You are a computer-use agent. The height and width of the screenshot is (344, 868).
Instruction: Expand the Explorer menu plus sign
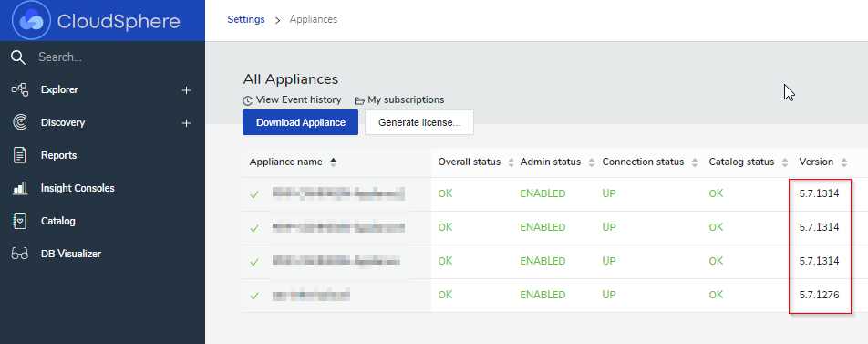[x=186, y=90]
